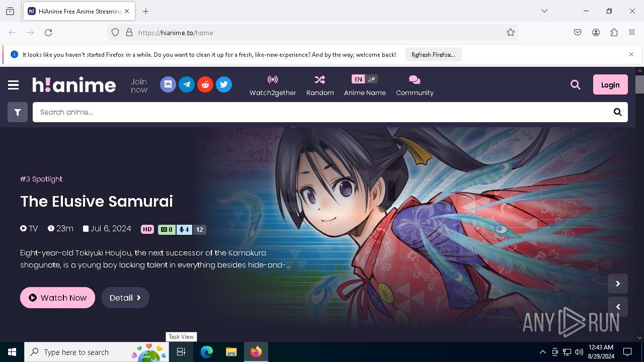
Task: Click the taskbar search box
Action: [97, 352]
